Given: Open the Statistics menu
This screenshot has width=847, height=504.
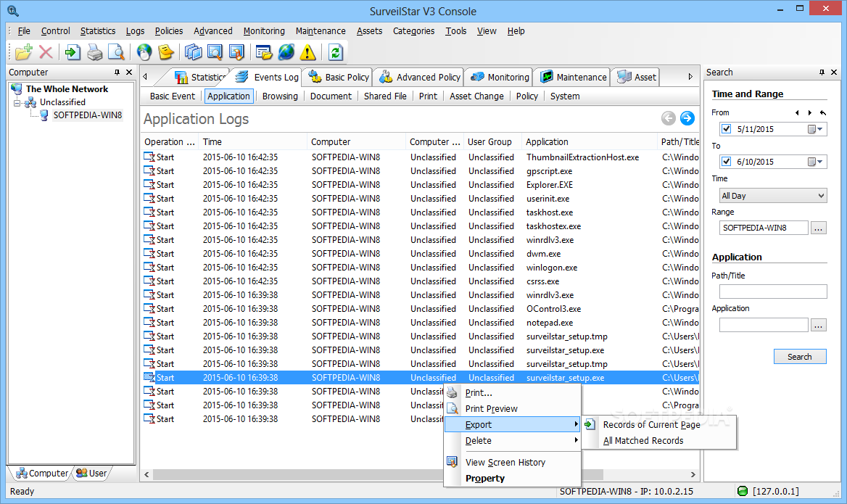Looking at the screenshot, I should pyautogui.click(x=98, y=30).
